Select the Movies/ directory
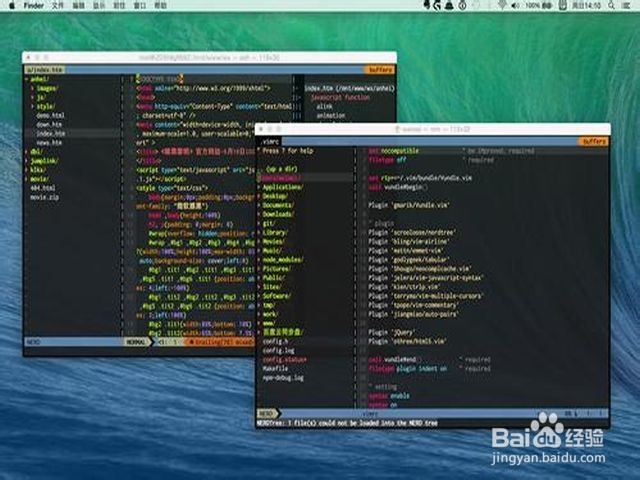Image resolution: width=640 pixels, height=480 pixels. point(273,242)
